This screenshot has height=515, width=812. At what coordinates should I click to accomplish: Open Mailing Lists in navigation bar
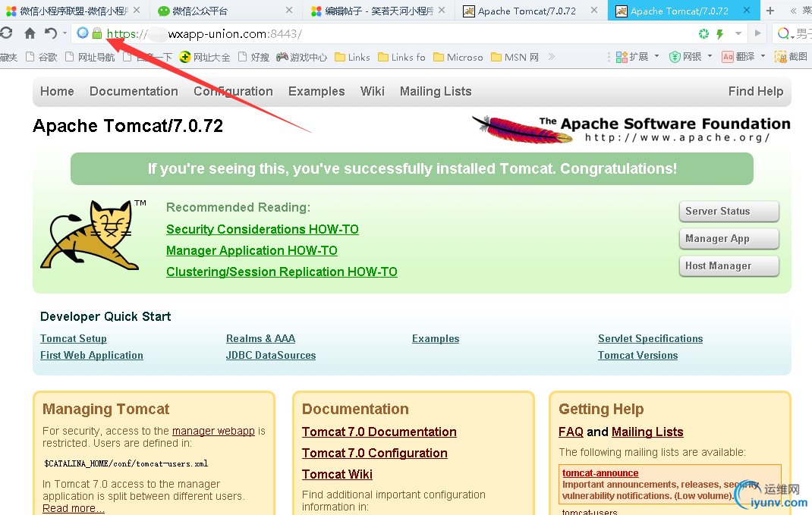(x=436, y=92)
